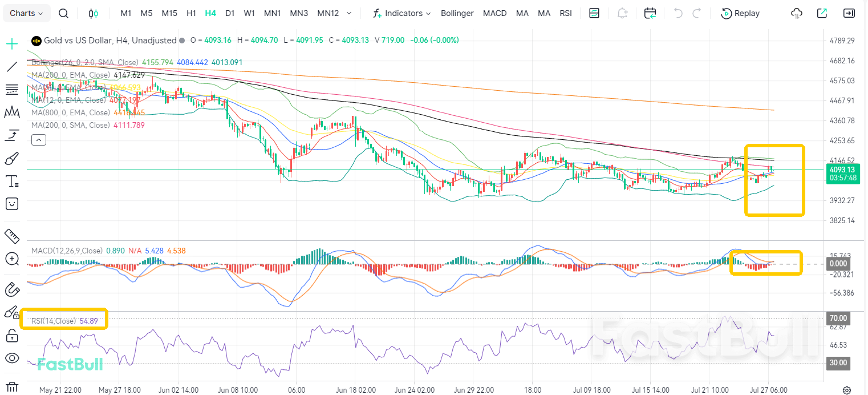
Task: Open the Fibonacci and channel lines tool
Action: [x=12, y=90]
